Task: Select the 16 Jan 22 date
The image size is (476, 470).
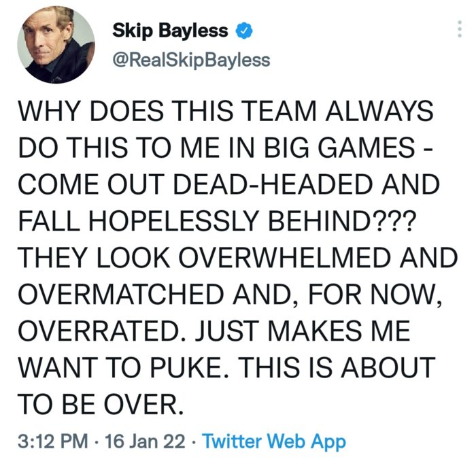Action: pos(145,441)
